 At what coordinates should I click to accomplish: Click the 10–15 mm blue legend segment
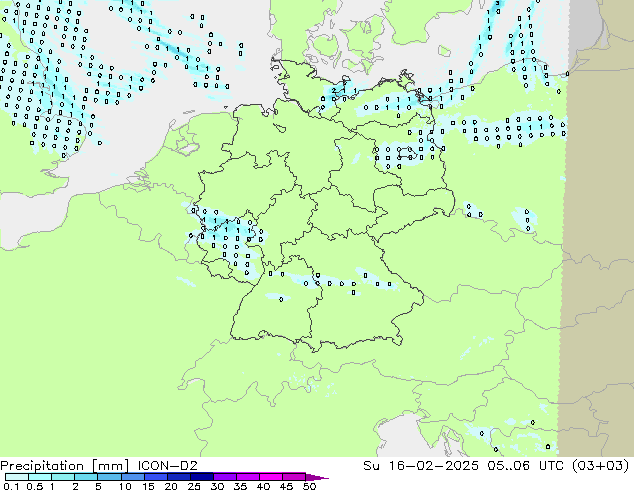(x=133, y=477)
